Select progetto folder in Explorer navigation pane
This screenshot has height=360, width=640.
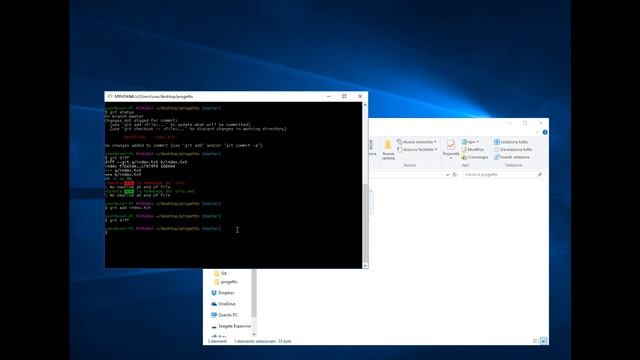tap(226, 282)
